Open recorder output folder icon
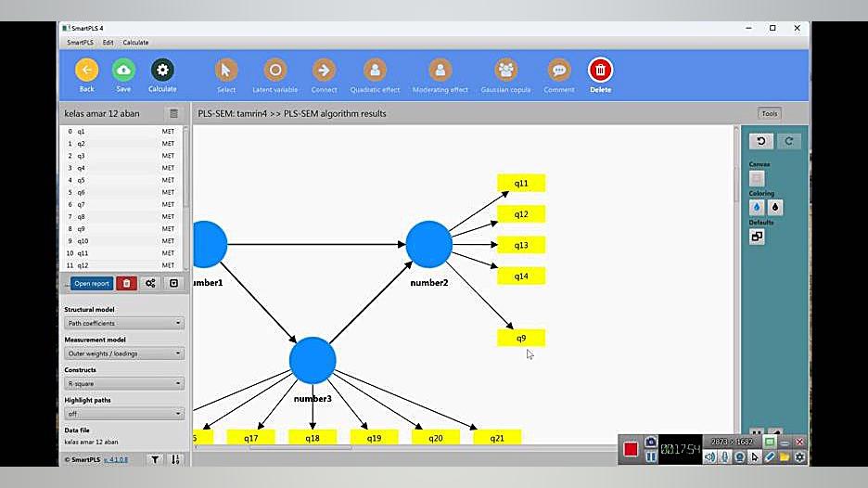 pyautogui.click(x=785, y=457)
